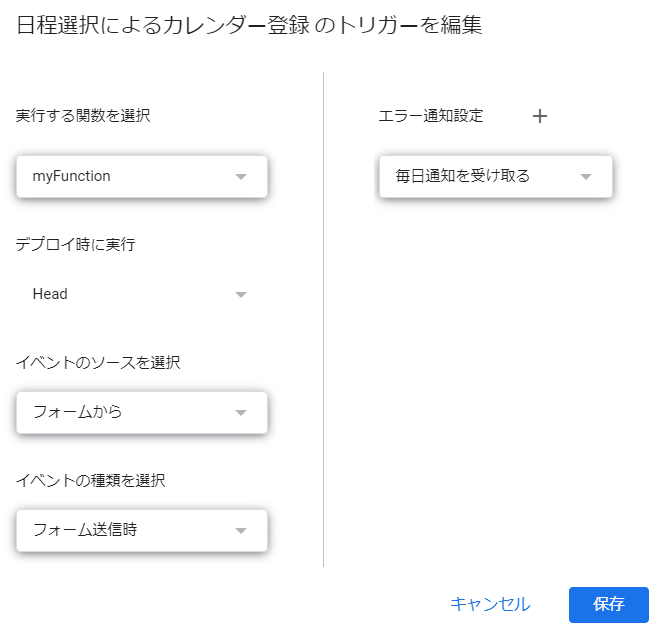Screen dimensions: 663x637
Task: Click the イベントの種類を選択 label
Action: [91, 480]
